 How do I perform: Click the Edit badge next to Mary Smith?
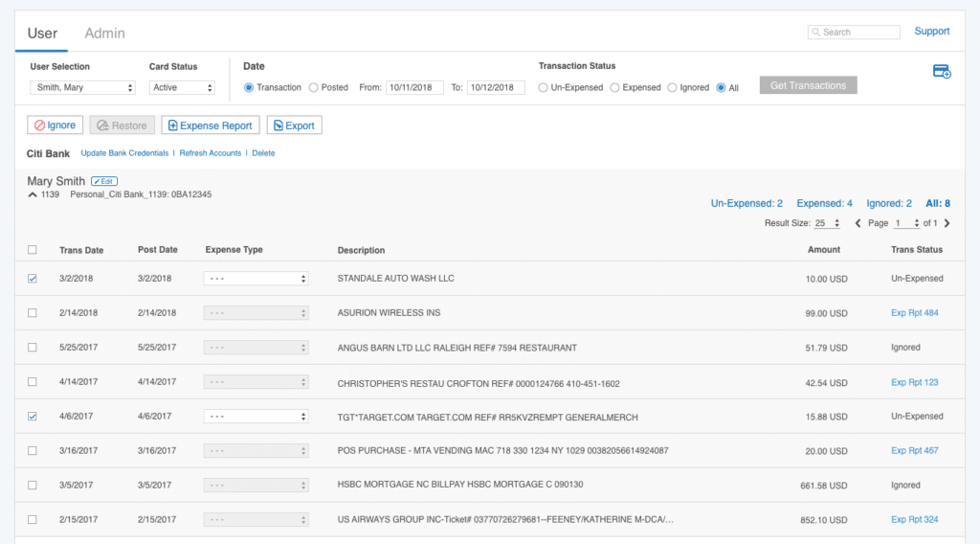pyautogui.click(x=104, y=181)
